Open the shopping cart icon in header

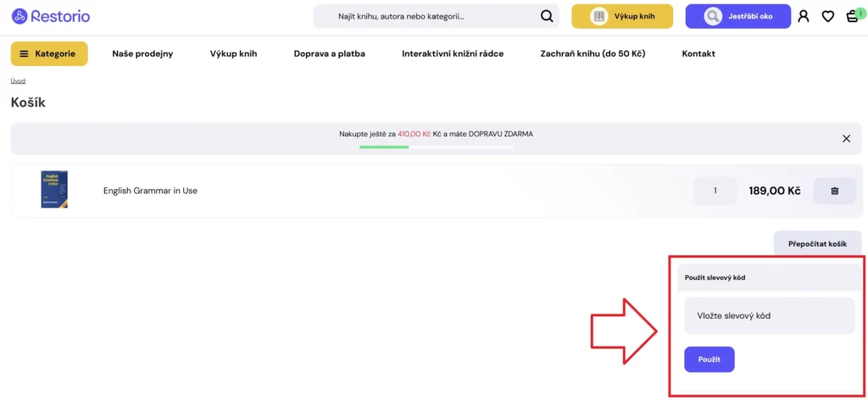[852, 16]
